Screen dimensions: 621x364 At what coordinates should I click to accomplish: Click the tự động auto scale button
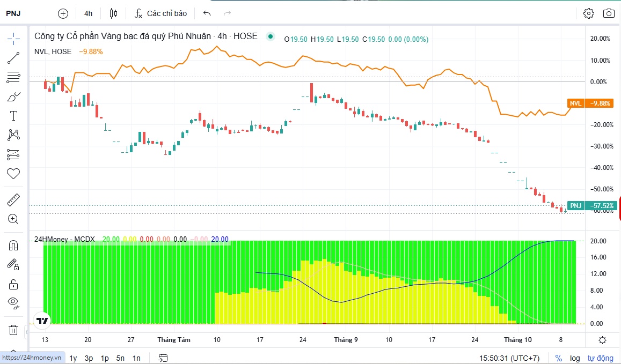[600, 358]
